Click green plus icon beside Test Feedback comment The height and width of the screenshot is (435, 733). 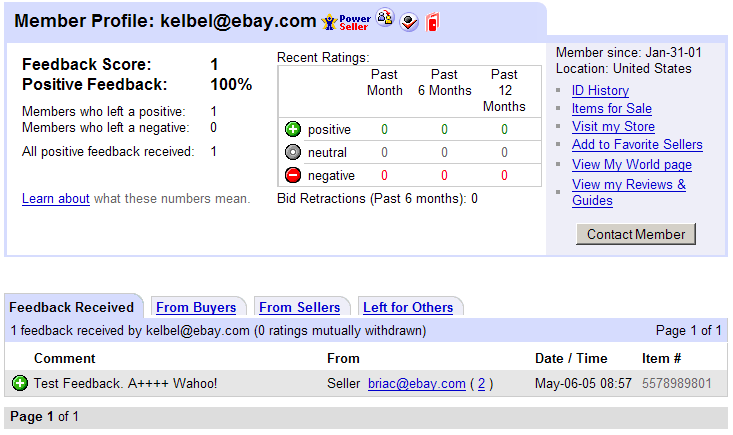click(20, 383)
